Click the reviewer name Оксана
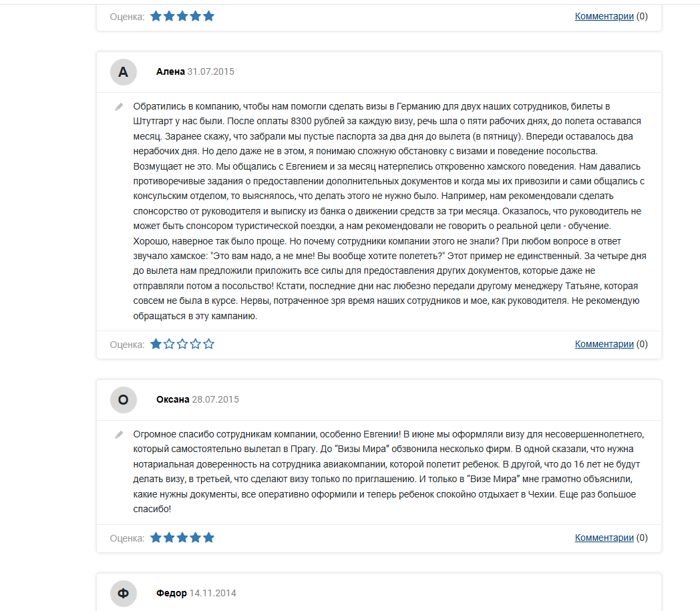The height and width of the screenshot is (611, 700). [173, 399]
